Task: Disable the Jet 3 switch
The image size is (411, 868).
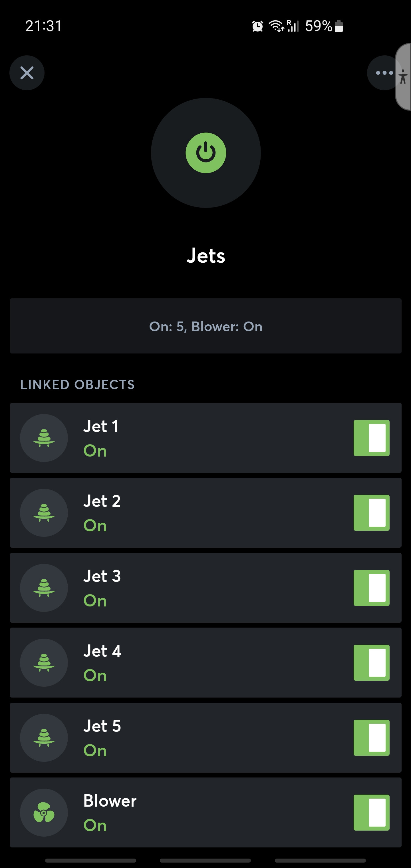Action: [x=371, y=588]
